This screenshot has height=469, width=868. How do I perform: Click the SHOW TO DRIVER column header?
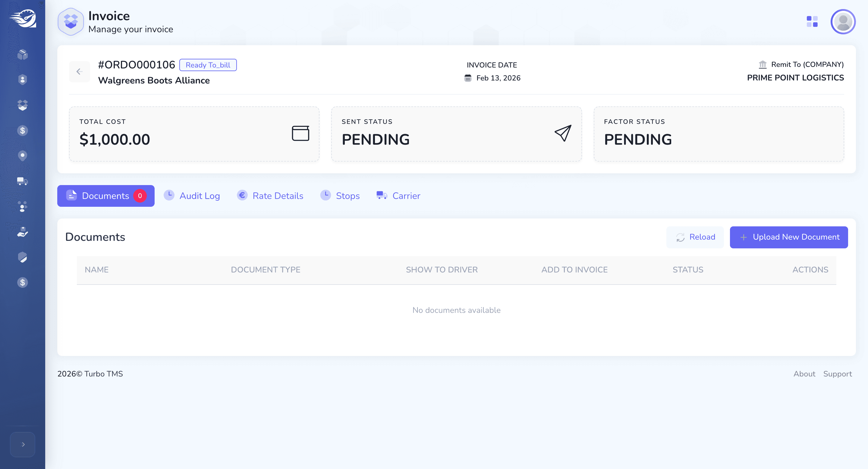442,269
